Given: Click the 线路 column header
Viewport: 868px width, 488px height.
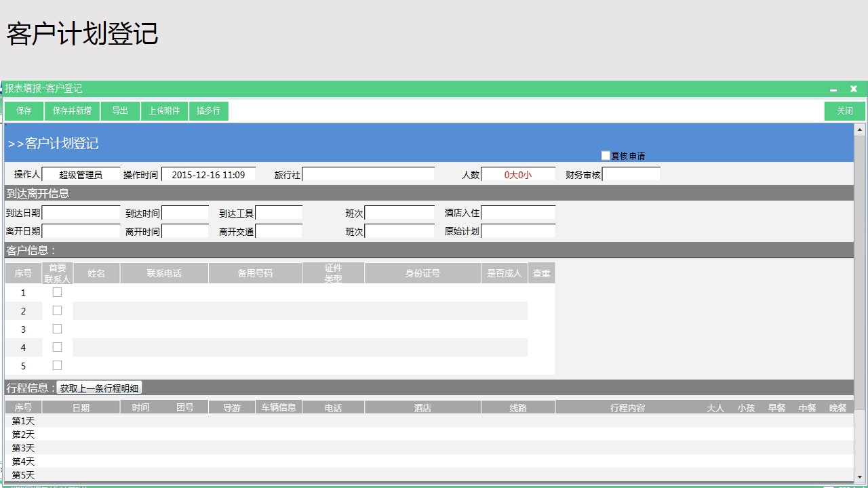Looking at the screenshot, I should [518, 407].
